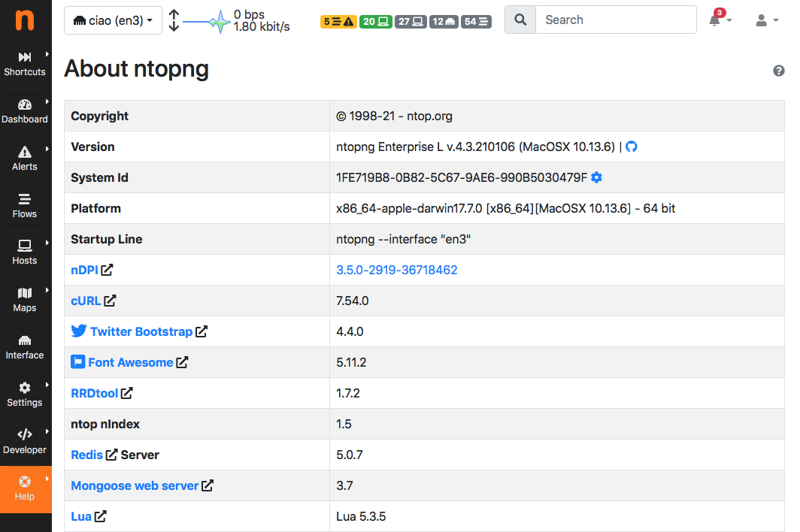Open the Dashboard sidebar menu

coord(26,112)
